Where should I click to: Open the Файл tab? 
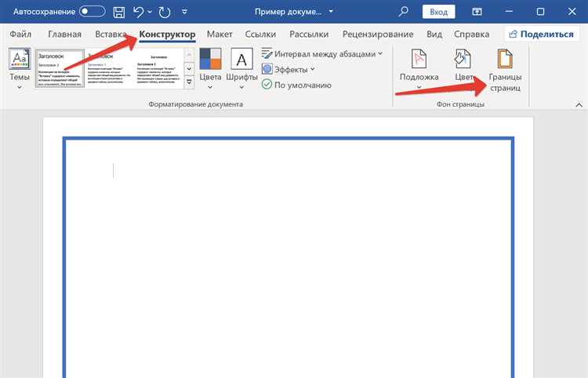coord(20,35)
